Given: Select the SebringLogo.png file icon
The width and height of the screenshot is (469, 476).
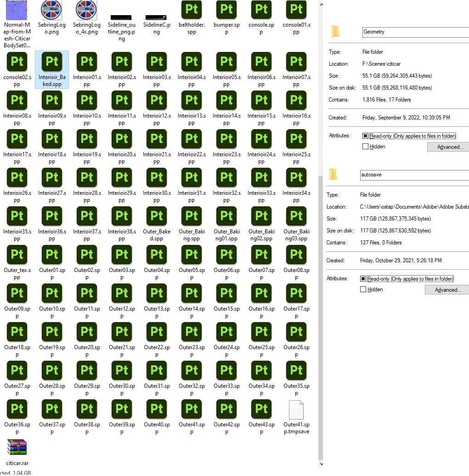Looking at the screenshot, I should (51, 10).
